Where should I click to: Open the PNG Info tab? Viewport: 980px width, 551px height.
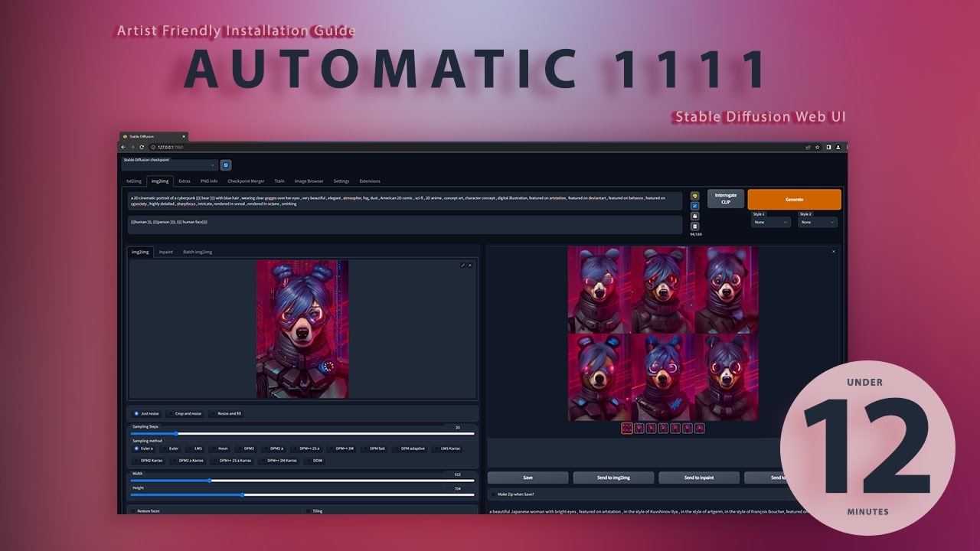coord(209,181)
